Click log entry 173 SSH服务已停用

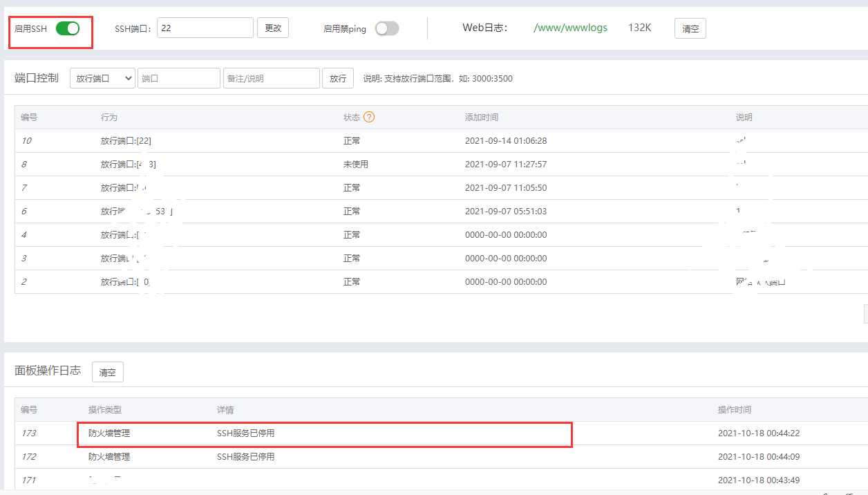246,433
